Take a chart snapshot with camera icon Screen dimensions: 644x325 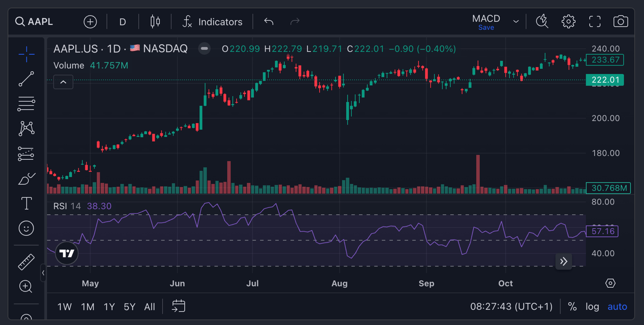point(620,21)
